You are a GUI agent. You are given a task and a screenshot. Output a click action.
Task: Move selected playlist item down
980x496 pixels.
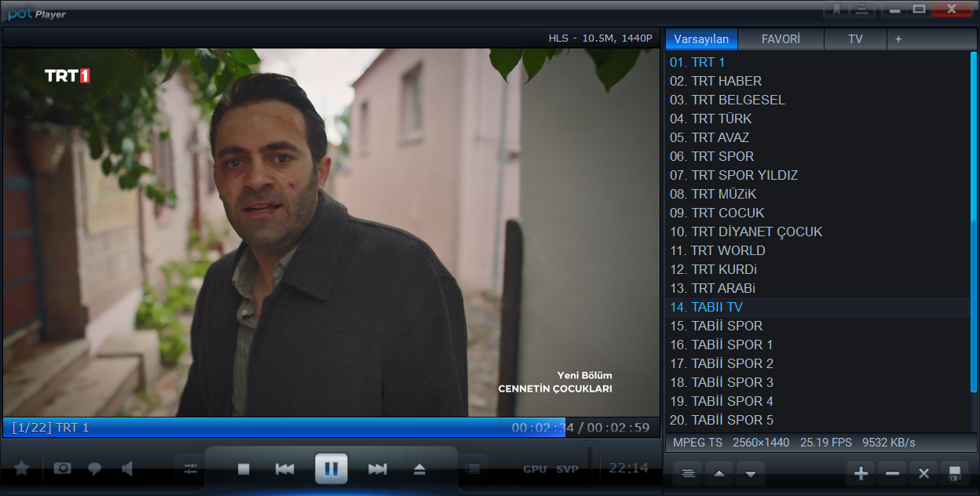(751, 473)
